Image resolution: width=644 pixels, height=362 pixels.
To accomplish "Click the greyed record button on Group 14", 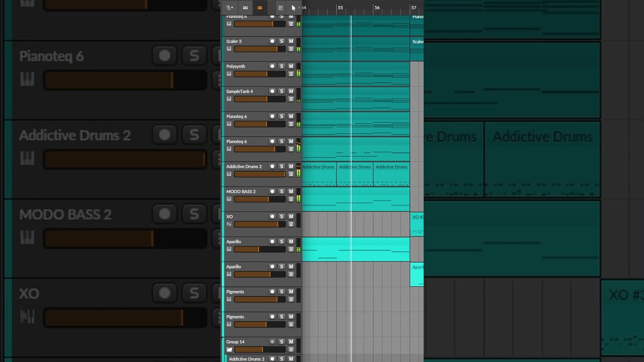I will coord(272,342).
